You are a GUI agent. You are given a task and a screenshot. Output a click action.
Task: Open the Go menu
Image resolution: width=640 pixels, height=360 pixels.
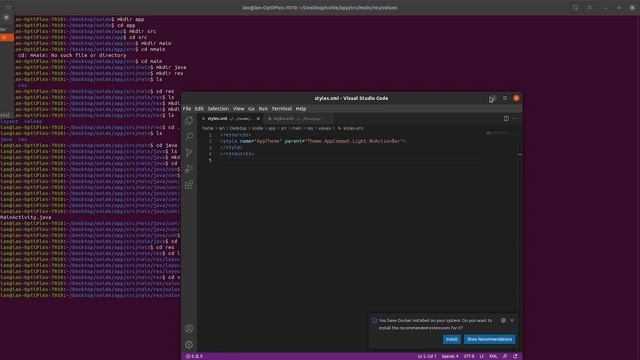click(251, 109)
